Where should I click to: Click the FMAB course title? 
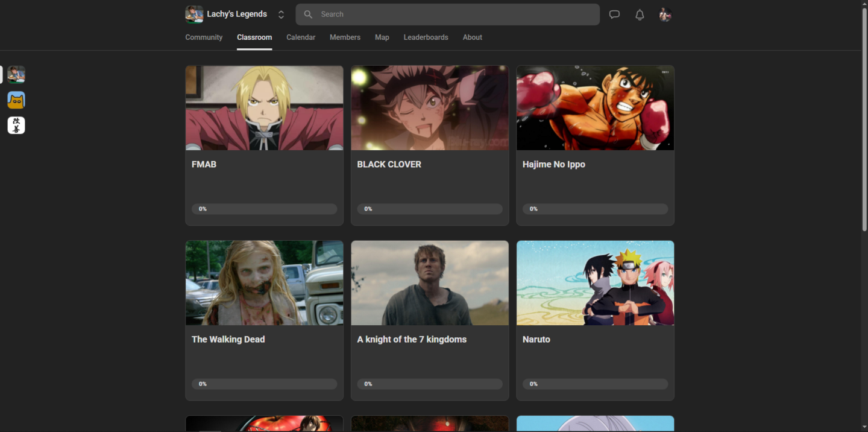pyautogui.click(x=204, y=164)
